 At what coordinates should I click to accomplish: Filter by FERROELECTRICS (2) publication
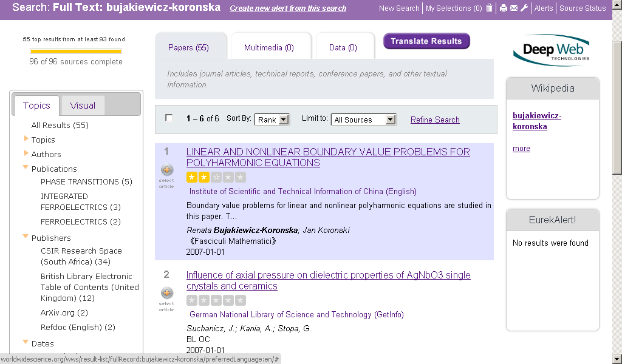point(81,222)
